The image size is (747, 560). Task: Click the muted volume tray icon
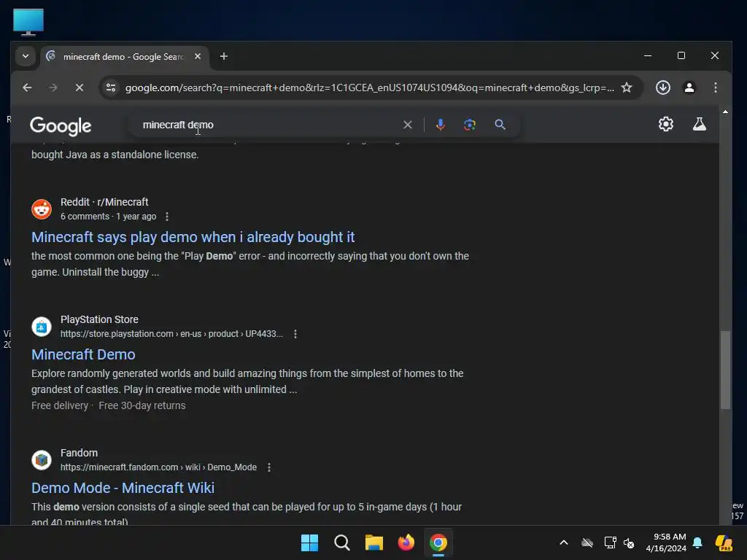click(629, 542)
